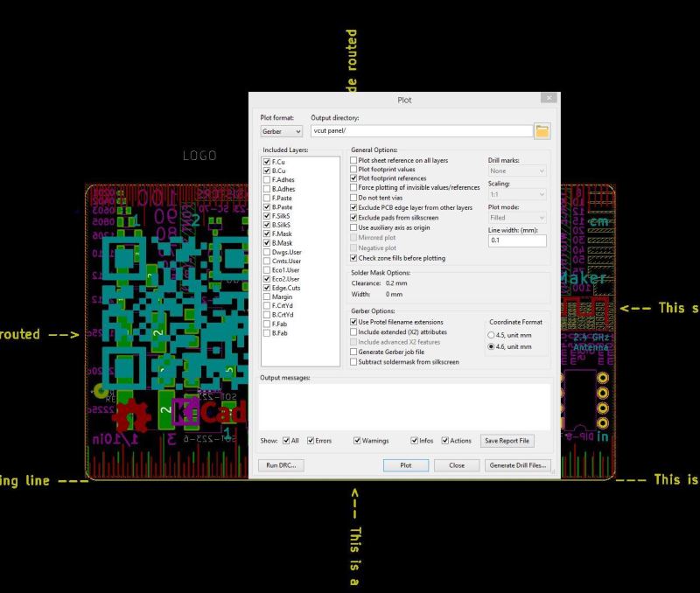Viewport: 700px width, 593px height.
Task: Enable the B.Adhes layer
Action: (x=267, y=189)
